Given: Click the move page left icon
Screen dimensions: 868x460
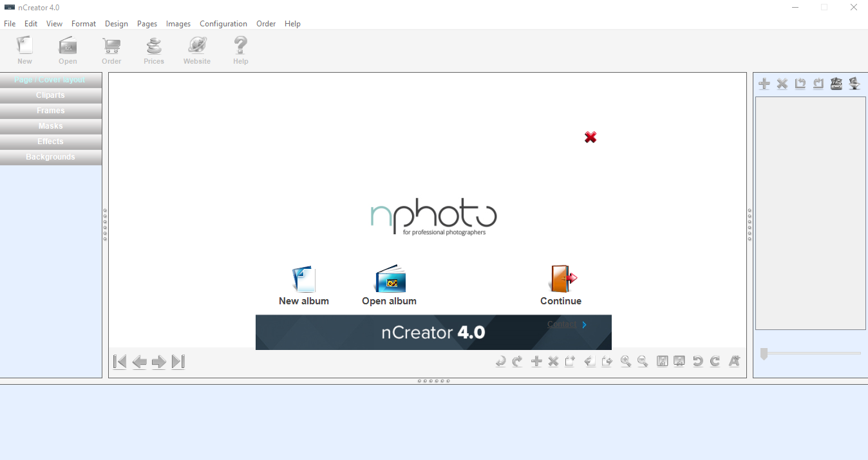Looking at the screenshot, I should click(589, 362).
